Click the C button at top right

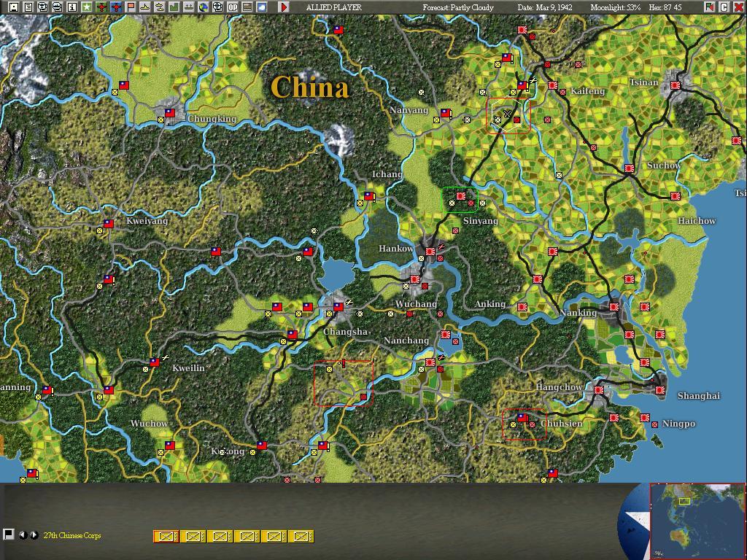point(724,7)
